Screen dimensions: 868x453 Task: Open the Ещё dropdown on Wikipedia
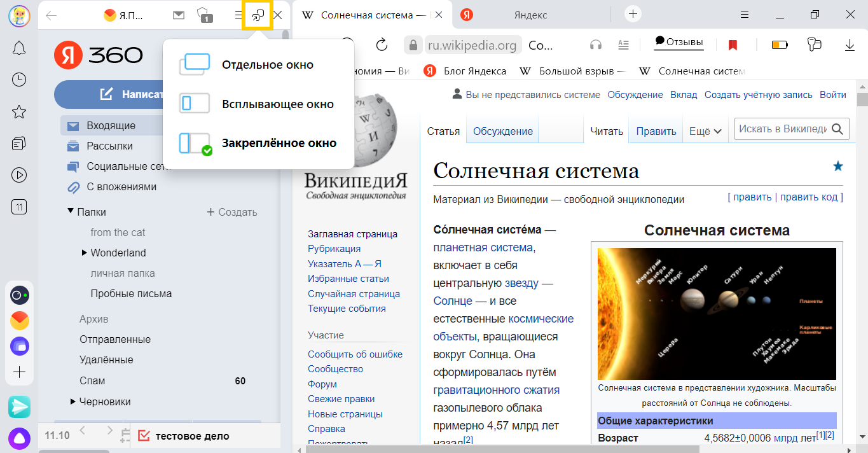pos(705,130)
